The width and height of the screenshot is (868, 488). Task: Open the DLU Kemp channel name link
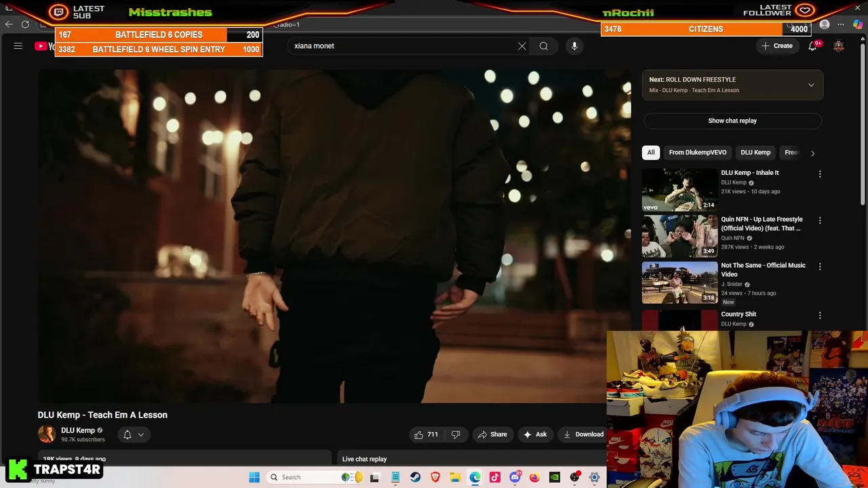[78, 430]
